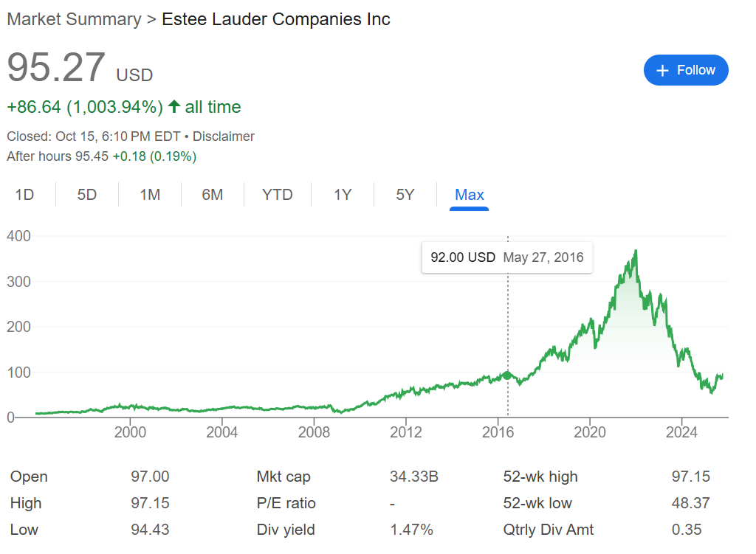Click the 2008 label on the x-axis
The height and width of the screenshot is (554, 756).
point(314,432)
